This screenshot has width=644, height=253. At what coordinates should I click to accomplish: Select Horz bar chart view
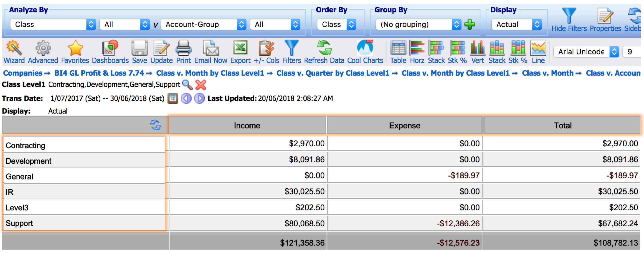[x=417, y=52]
